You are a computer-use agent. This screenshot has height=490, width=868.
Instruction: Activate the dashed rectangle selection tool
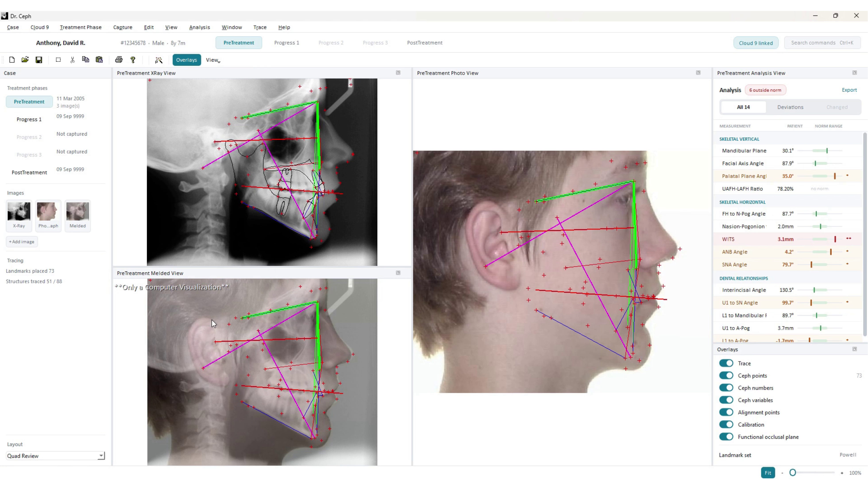(58, 60)
